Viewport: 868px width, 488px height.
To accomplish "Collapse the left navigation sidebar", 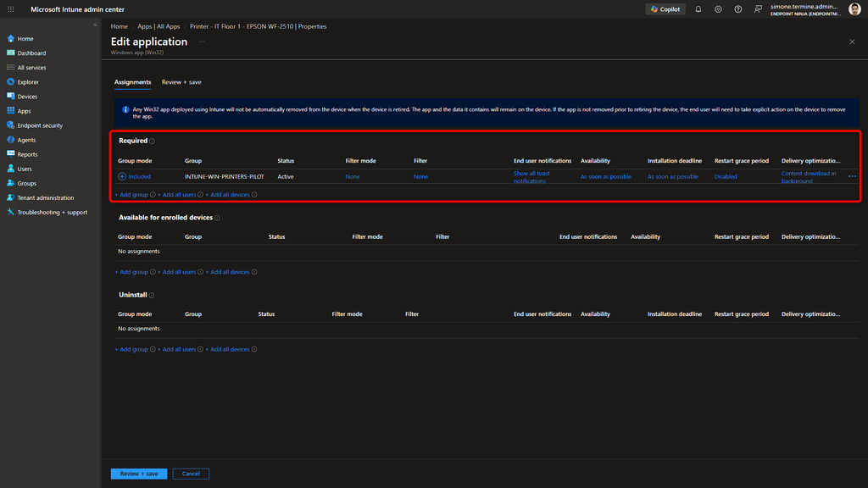I will 95,25.
